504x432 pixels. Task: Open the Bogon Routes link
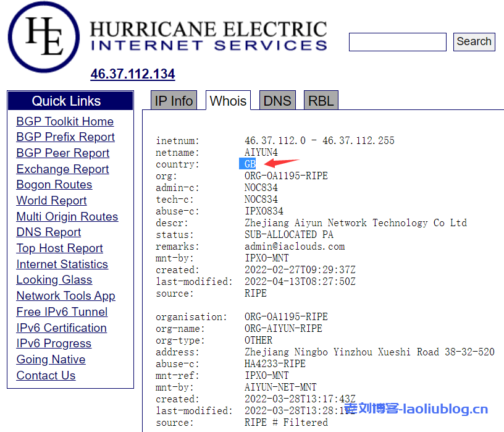point(54,185)
